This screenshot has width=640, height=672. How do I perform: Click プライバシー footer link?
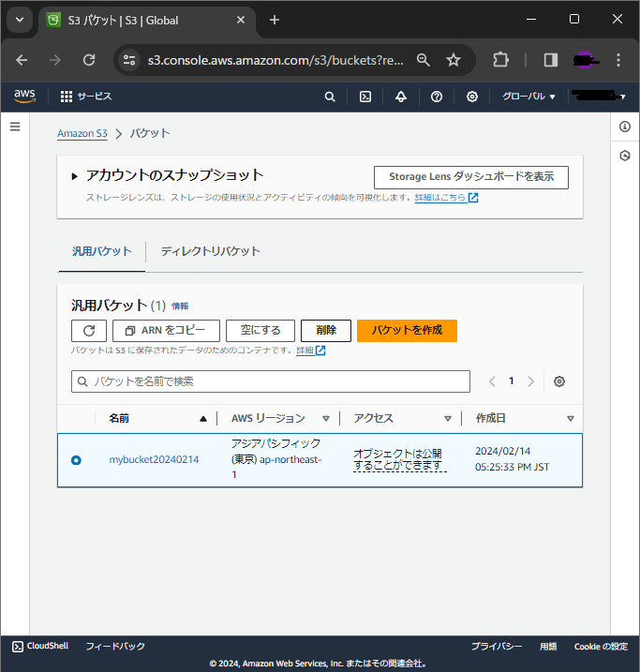[497, 647]
